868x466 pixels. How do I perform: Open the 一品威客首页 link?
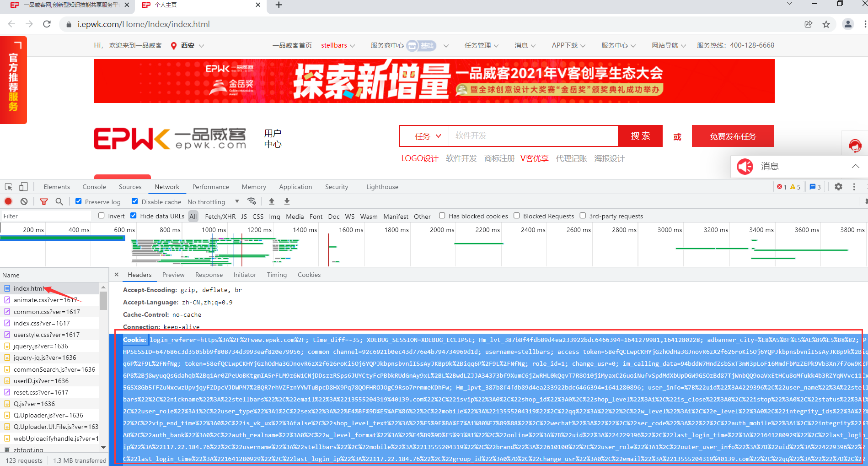click(292, 46)
